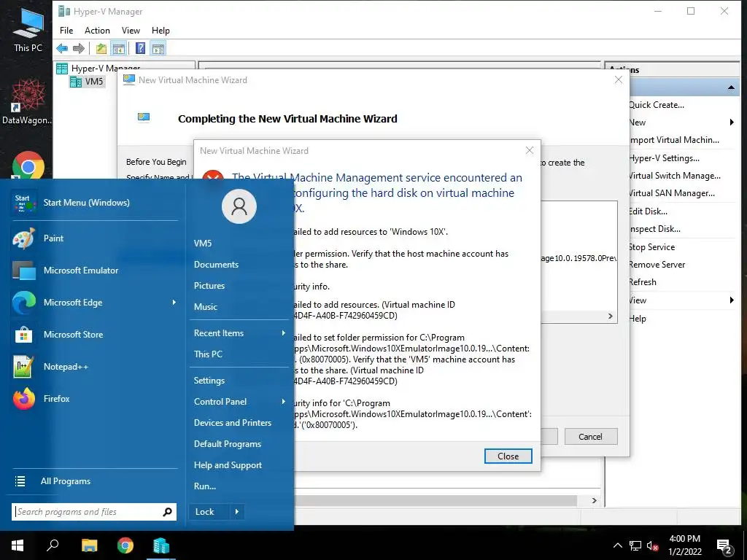Open the notification center icon
Image resolution: width=747 pixels, height=560 pixels.
coord(724,546)
